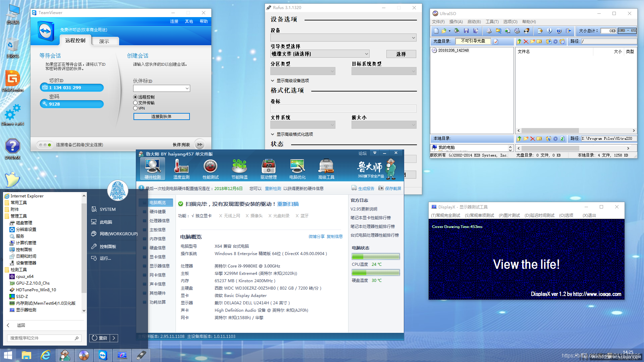
Task: Open DisplayX 图片测试 menu
Action: coord(509,216)
